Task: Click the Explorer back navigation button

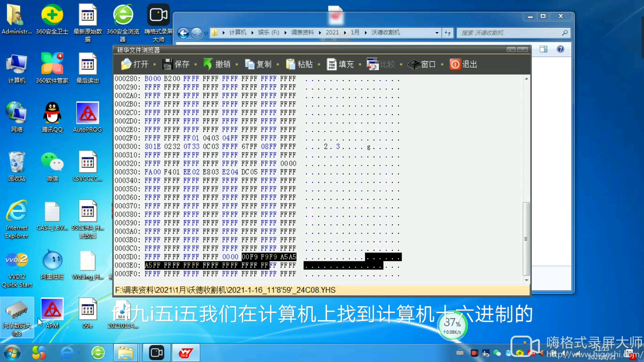Action: point(183,33)
